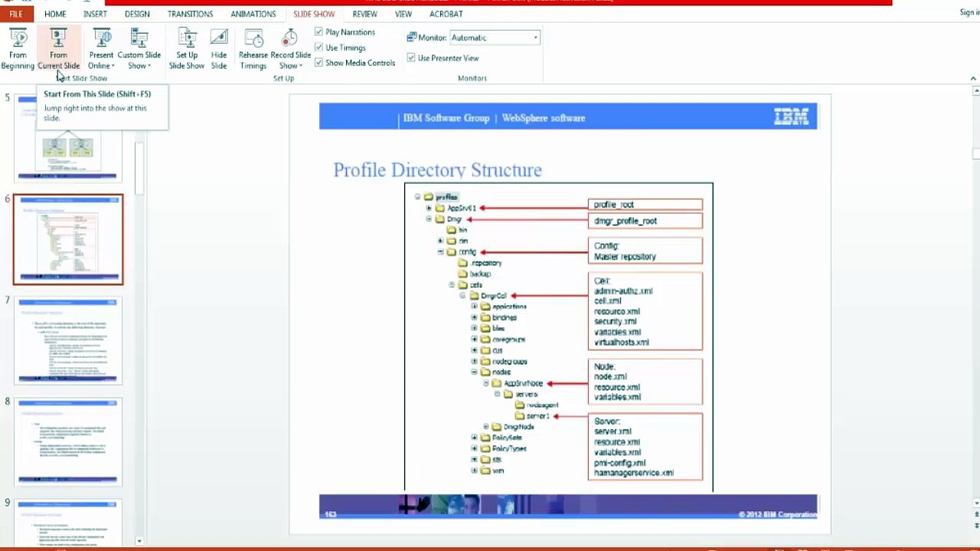This screenshot has height=551, width=980.
Task: Click the DmgrCell folder in the diagram
Action: 488,295
